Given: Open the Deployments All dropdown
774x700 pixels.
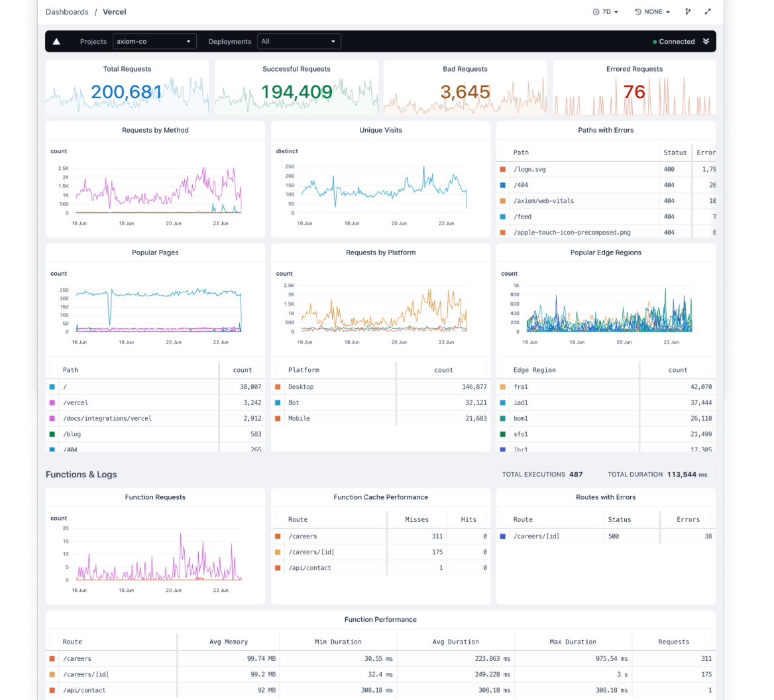Looking at the screenshot, I should tap(299, 41).
